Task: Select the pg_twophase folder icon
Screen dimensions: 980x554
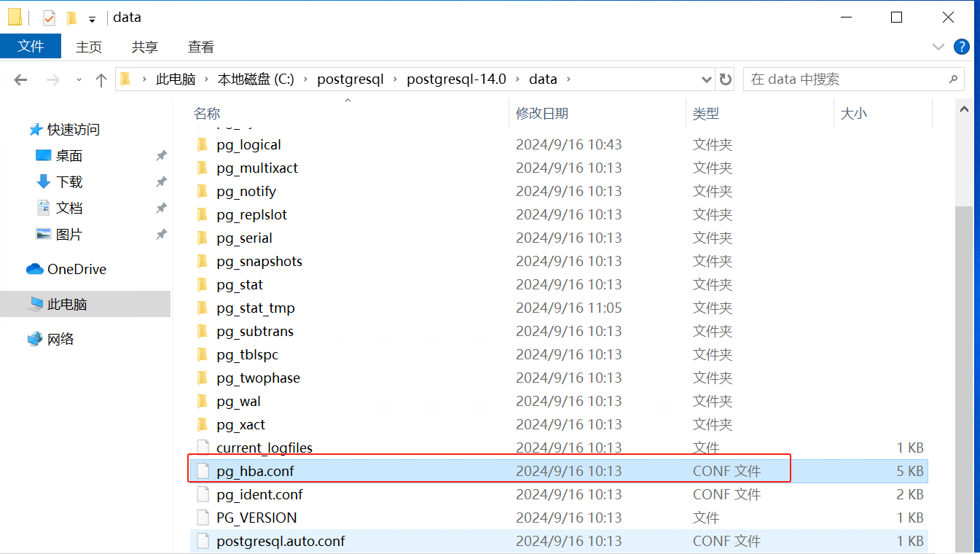Action: [x=203, y=378]
